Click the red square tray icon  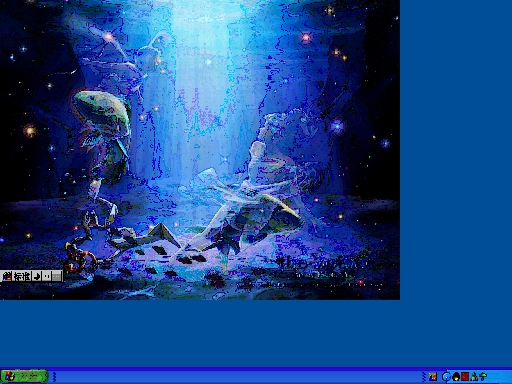coord(465,377)
